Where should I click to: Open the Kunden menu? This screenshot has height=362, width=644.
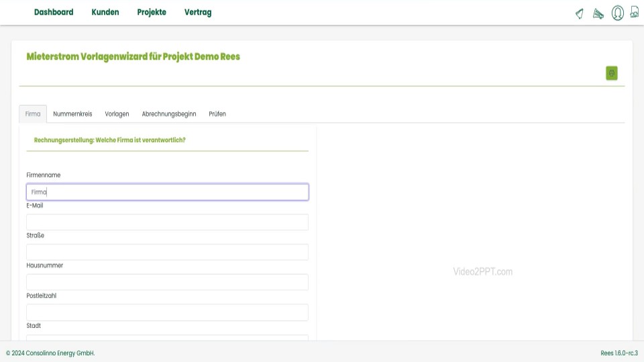pos(105,12)
